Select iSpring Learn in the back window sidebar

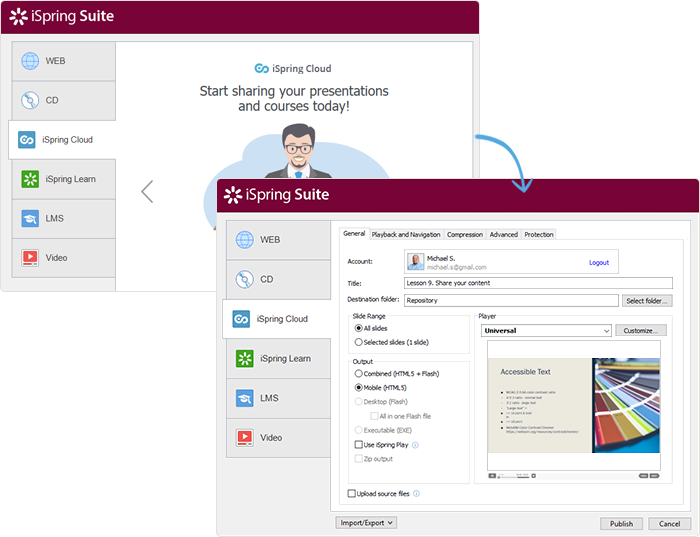point(63,179)
